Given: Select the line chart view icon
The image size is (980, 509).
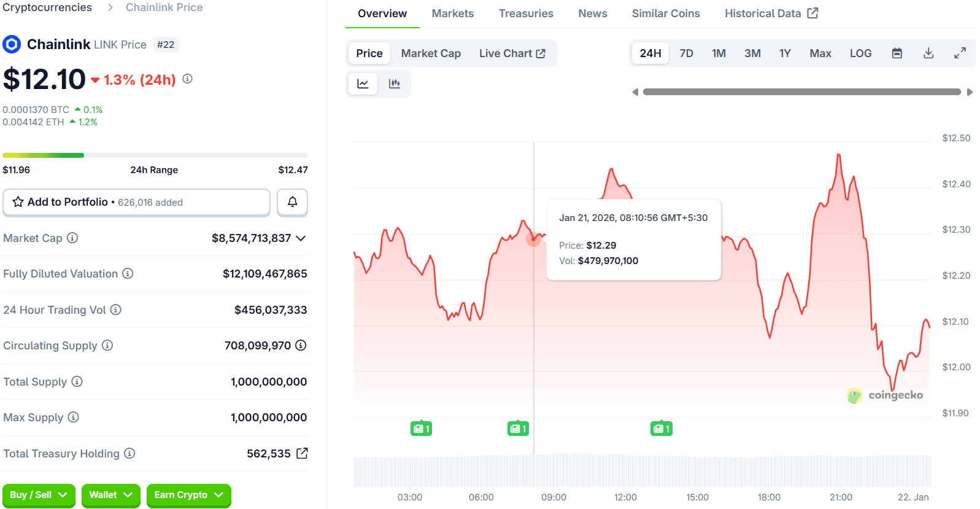Looking at the screenshot, I should (x=363, y=84).
